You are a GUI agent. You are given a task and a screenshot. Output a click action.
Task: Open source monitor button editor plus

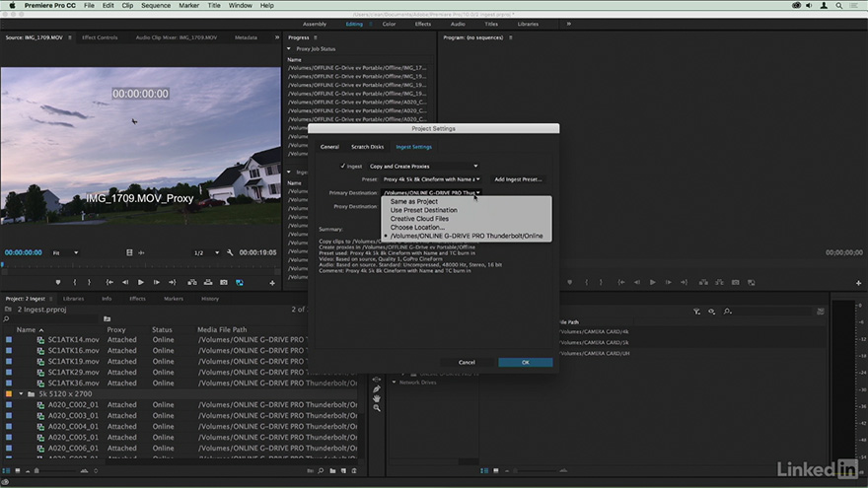click(x=272, y=283)
